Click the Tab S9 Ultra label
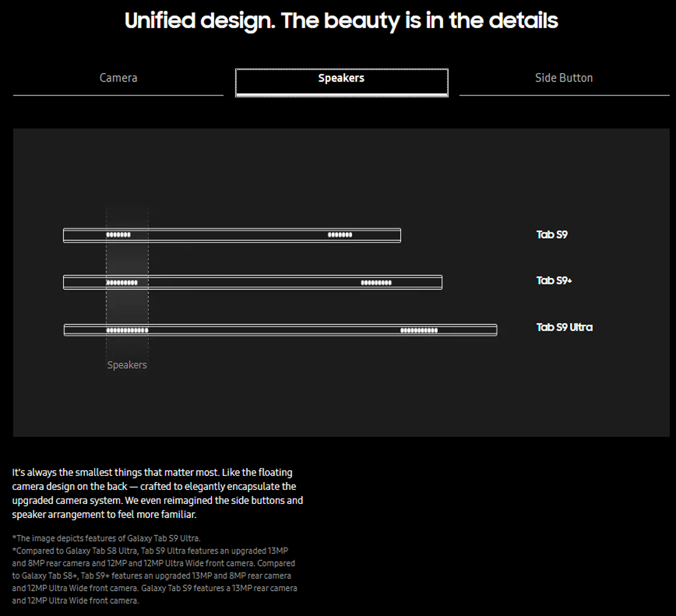676x616 pixels. pos(564,327)
